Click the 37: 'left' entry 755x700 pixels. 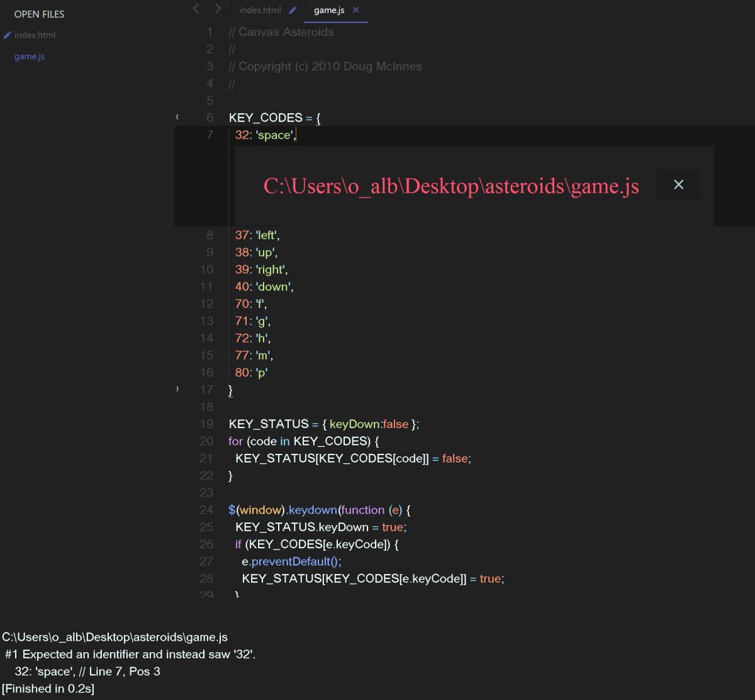pos(257,235)
